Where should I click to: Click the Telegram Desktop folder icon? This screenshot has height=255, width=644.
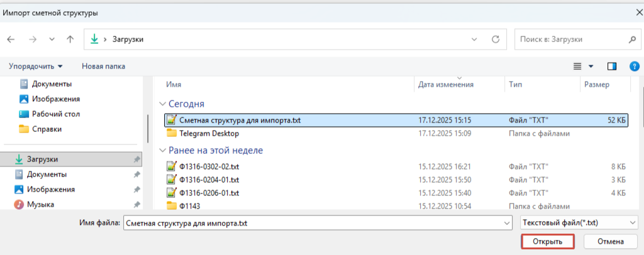coord(171,133)
